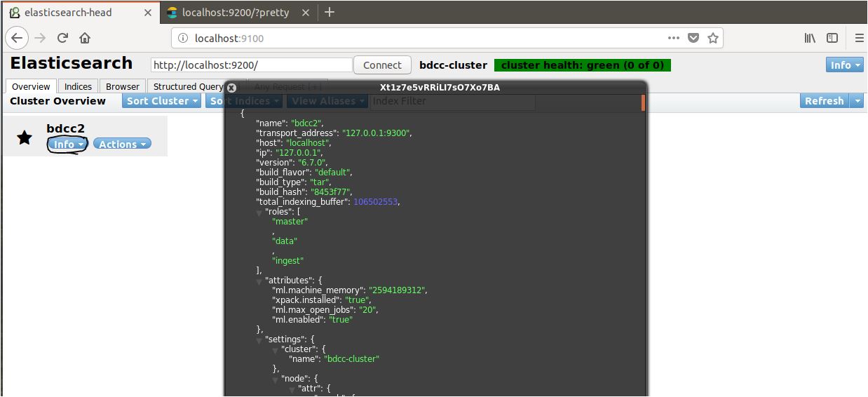The width and height of the screenshot is (868, 397).
Task: Click the site information icon in address bar
Action: [x=182, y=38]
